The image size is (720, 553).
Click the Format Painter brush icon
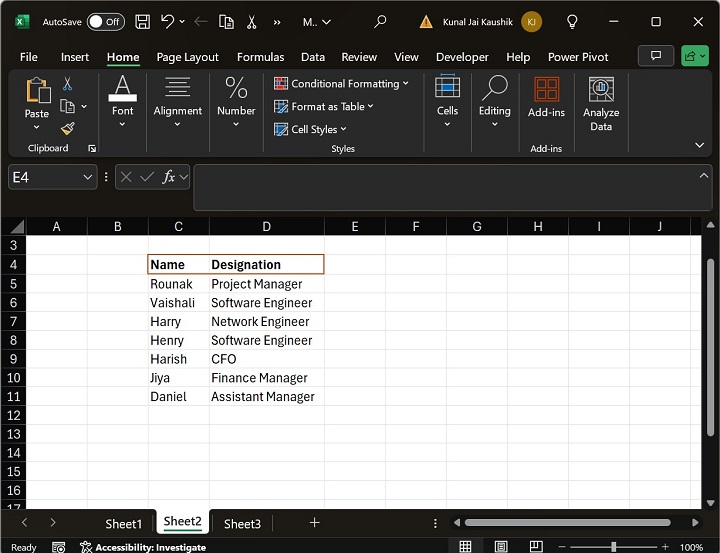tap(68, 128)
